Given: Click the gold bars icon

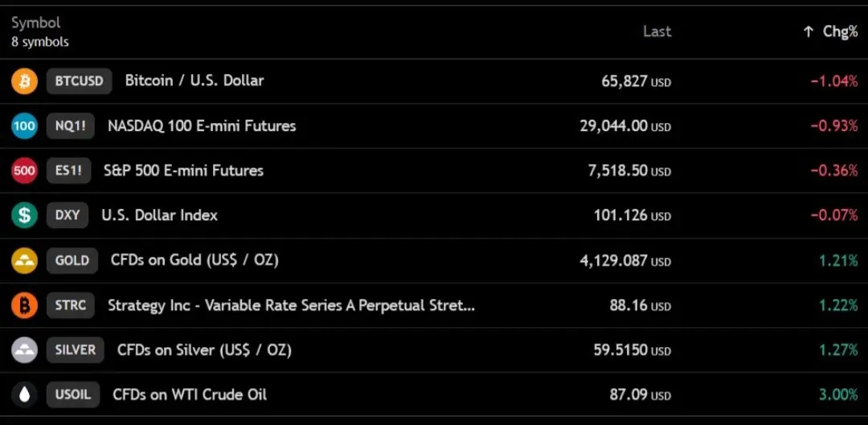Looking at the screenshot, I should [x=24, y=260].
